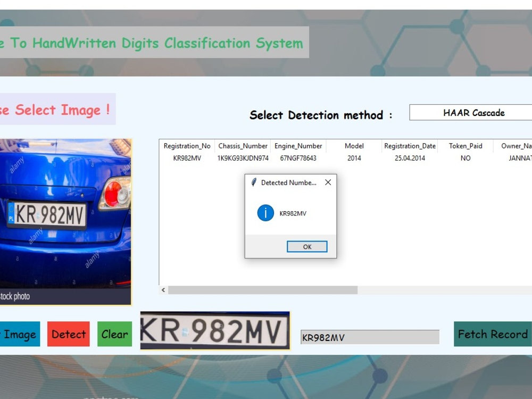Click KR982MV message text in dialog

tap(293, 213)
